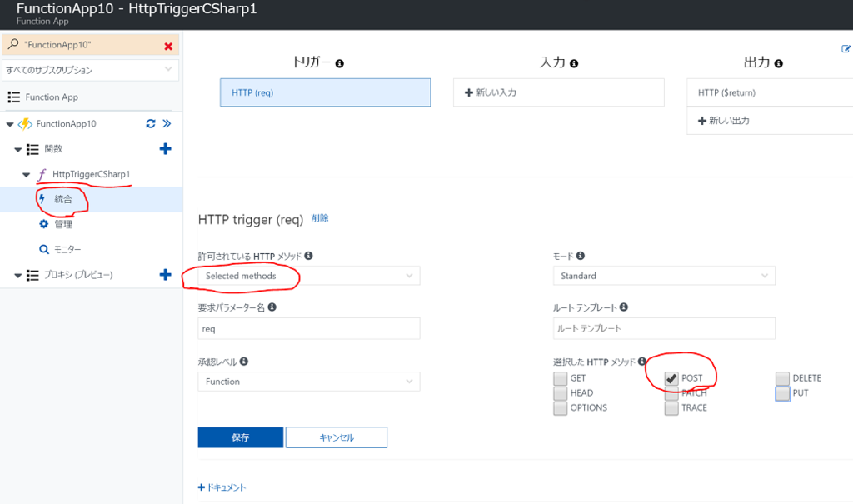This screenshot has height=504, width=853.
Task: Open the Function authorization level dropdown
Action: click(x=309, y=382)
